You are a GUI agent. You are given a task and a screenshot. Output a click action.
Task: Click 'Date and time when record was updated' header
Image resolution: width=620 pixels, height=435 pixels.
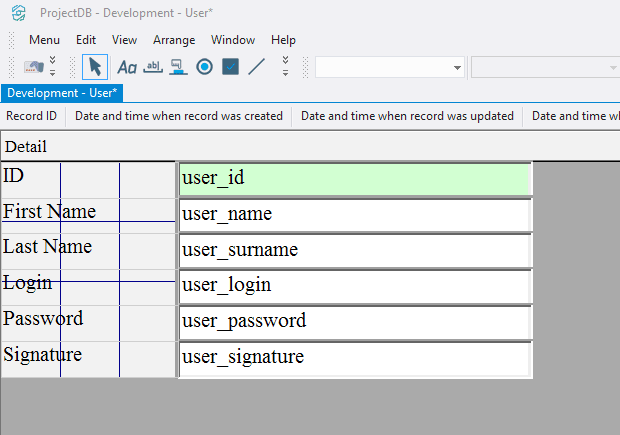tap(407, 116)
